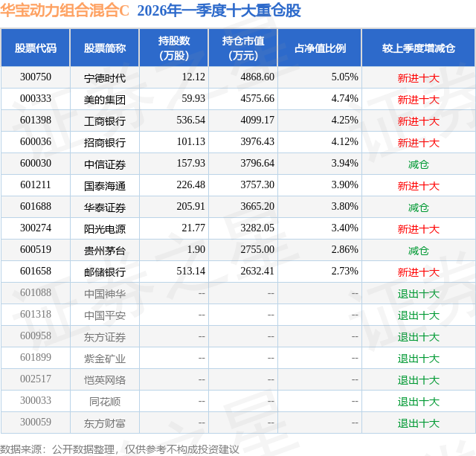
Task: Select stock code 601398
Action: click(36, 121)
